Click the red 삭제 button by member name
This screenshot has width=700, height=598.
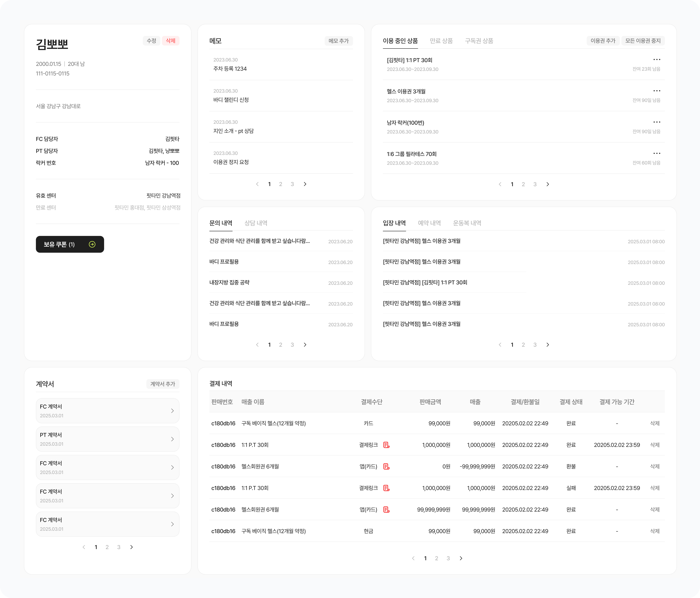[171, 41]
